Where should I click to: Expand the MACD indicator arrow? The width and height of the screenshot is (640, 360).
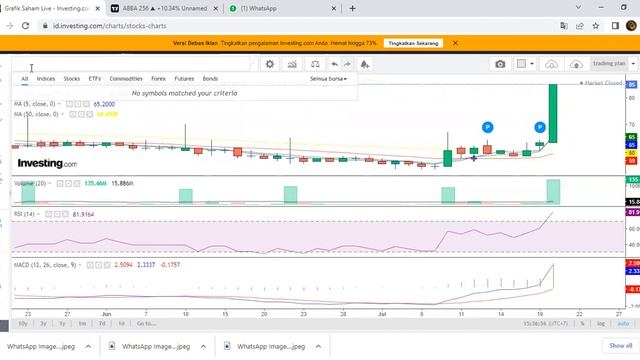(x=80, y=265)
